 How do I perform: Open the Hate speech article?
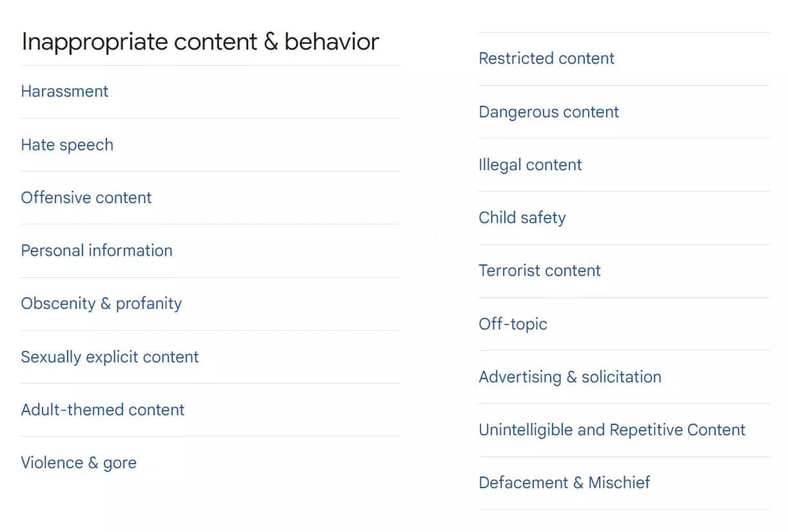click(x=67, y=144)
